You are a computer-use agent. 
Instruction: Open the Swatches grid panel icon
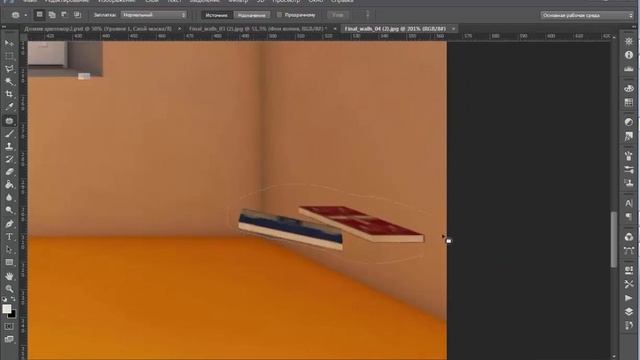[629, 102]
